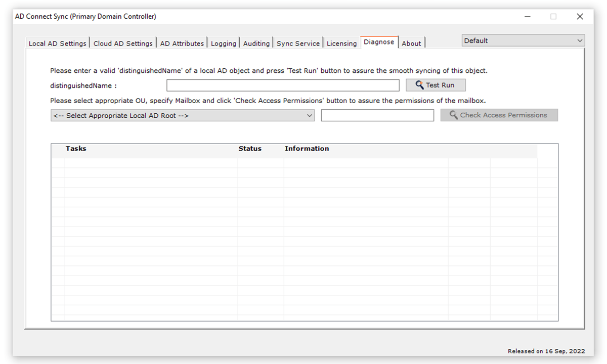Minimize the AD Connect Sync window
Image resolution: width=607 pixels, height=364 pixels.
tap(528, 17)
